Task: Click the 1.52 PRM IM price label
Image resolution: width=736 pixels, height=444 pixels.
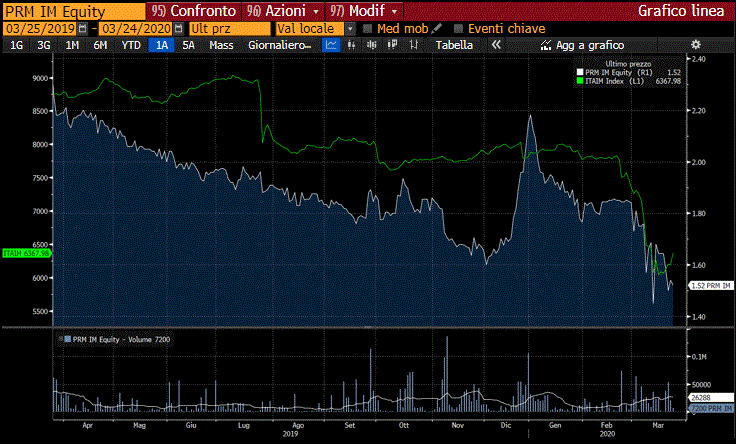Action: point(711,285)
